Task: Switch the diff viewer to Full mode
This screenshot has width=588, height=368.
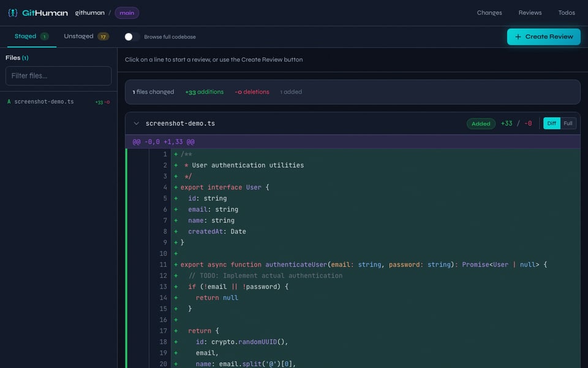Action: coord(568,123)
